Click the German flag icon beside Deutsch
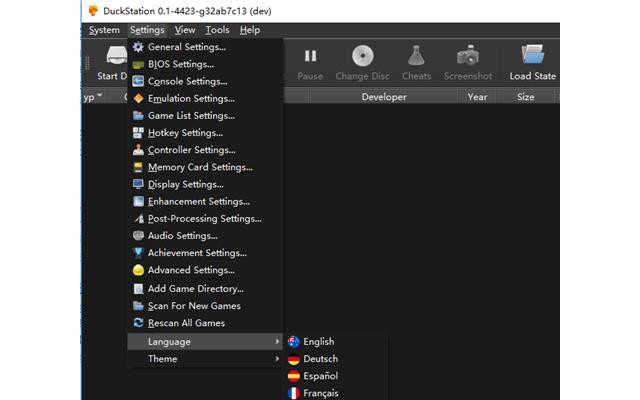The width and height of the screenshot is (640, 400). pos(293,359)
